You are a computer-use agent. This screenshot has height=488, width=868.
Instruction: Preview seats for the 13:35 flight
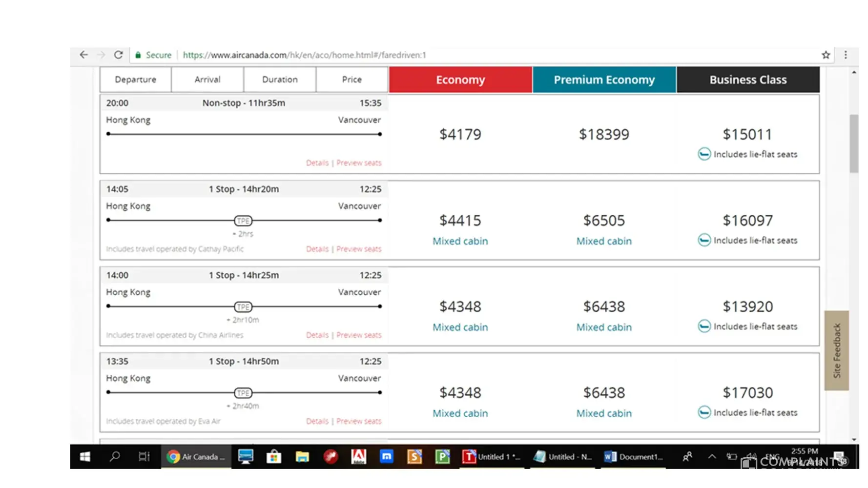click(359, 421)
